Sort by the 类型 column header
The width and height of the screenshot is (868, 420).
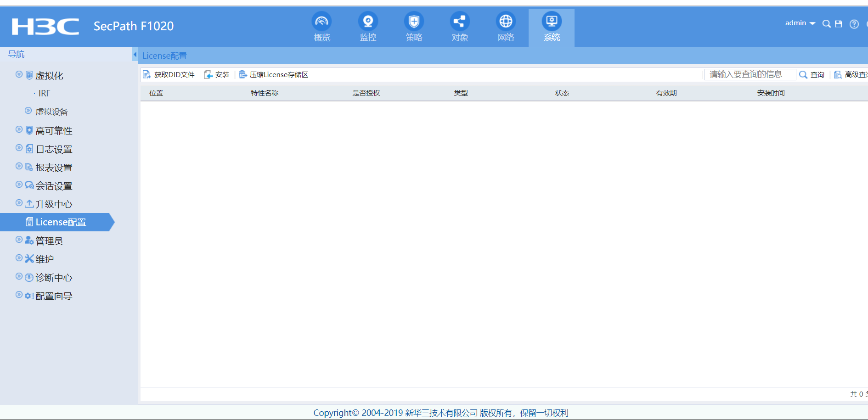point(461,93)
